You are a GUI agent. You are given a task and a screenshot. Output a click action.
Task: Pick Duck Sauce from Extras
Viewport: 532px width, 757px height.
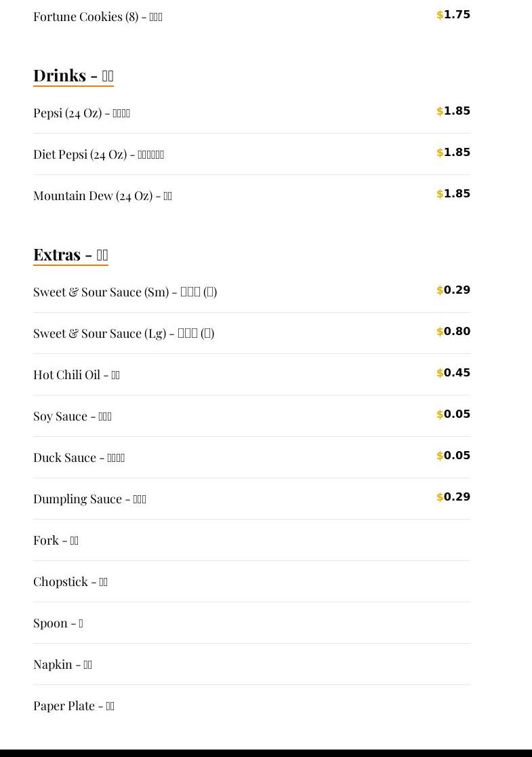79,458
